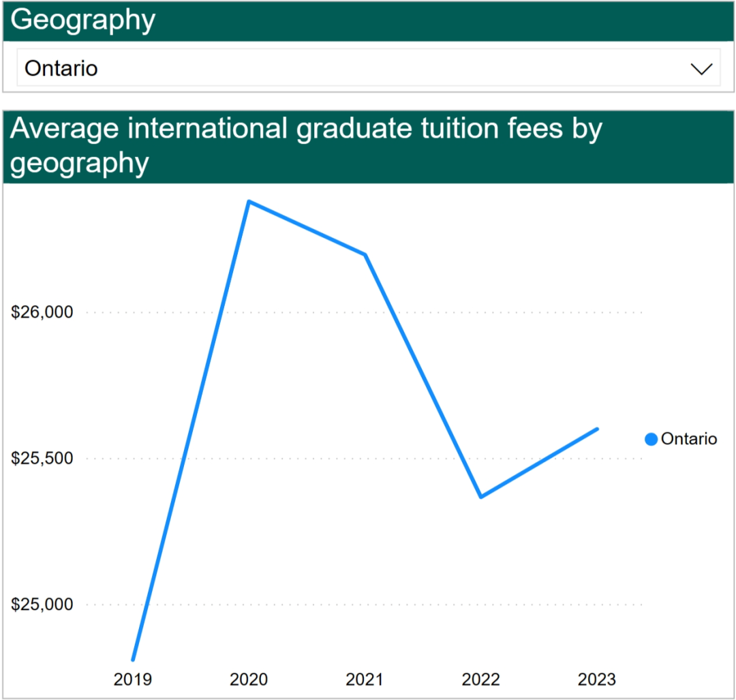Select the 2019 start point of line
736x700 pixels.
134,659
